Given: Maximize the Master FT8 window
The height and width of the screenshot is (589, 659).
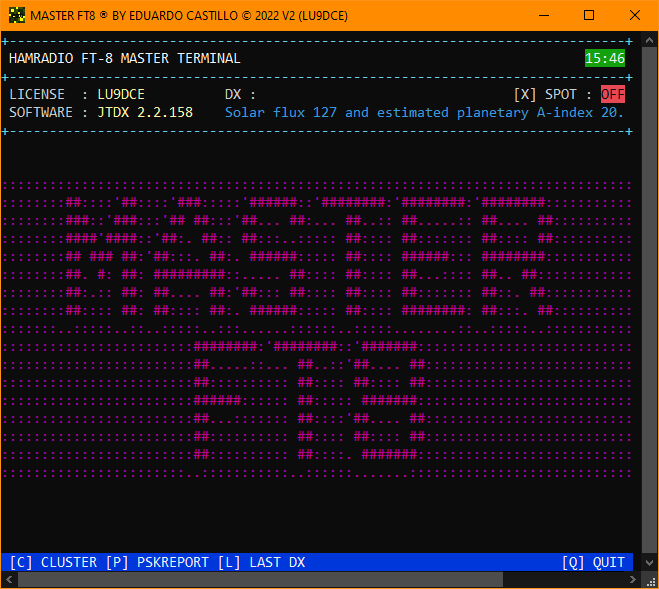Looking at the screenshot, I should point(589,16).
